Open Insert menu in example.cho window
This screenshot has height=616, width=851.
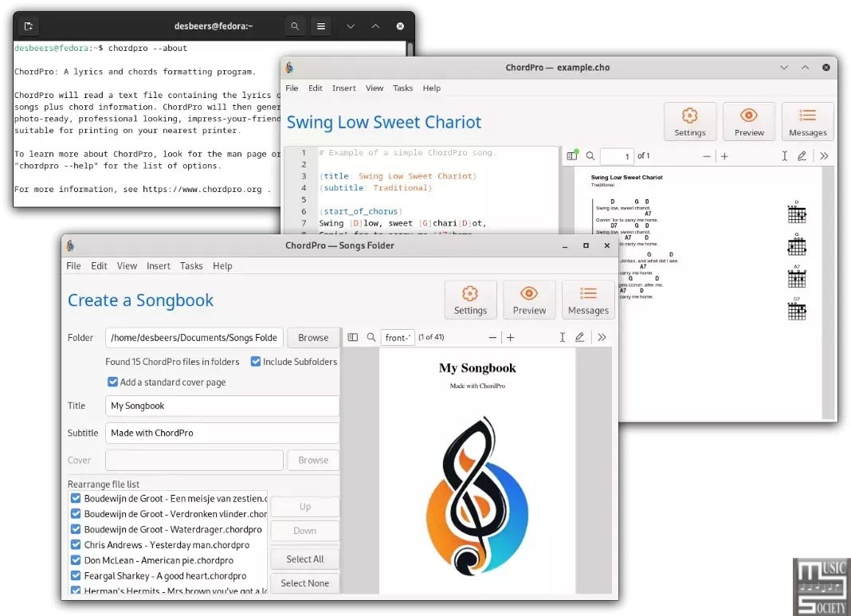[x=344, y=88]
